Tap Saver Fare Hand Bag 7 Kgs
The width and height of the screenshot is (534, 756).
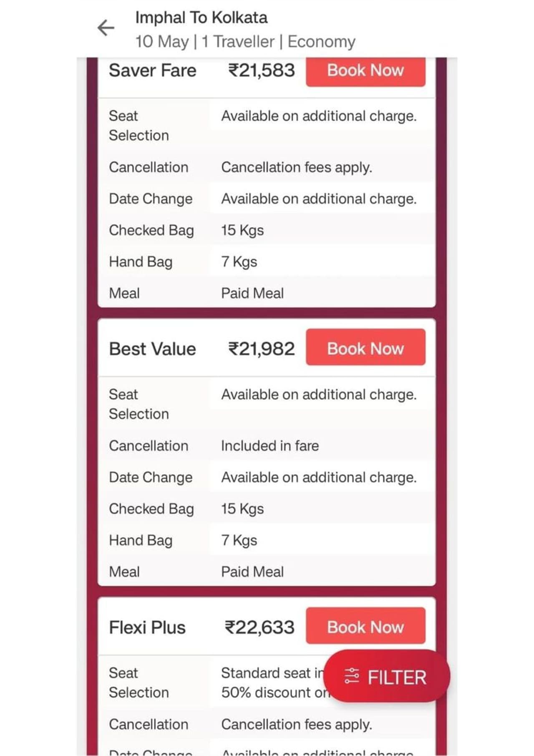point(239,262)
